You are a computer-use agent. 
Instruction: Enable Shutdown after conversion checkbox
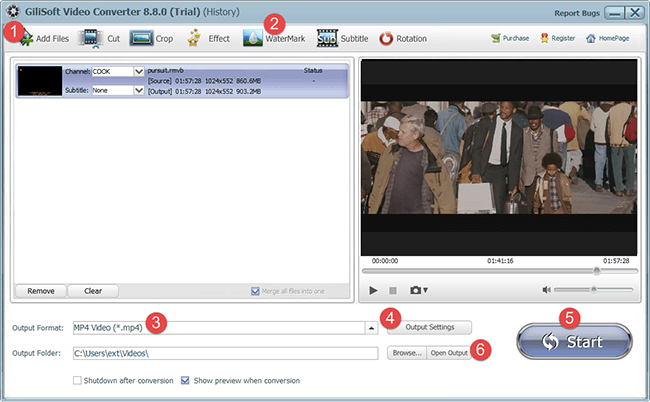[x=77, y=380]
